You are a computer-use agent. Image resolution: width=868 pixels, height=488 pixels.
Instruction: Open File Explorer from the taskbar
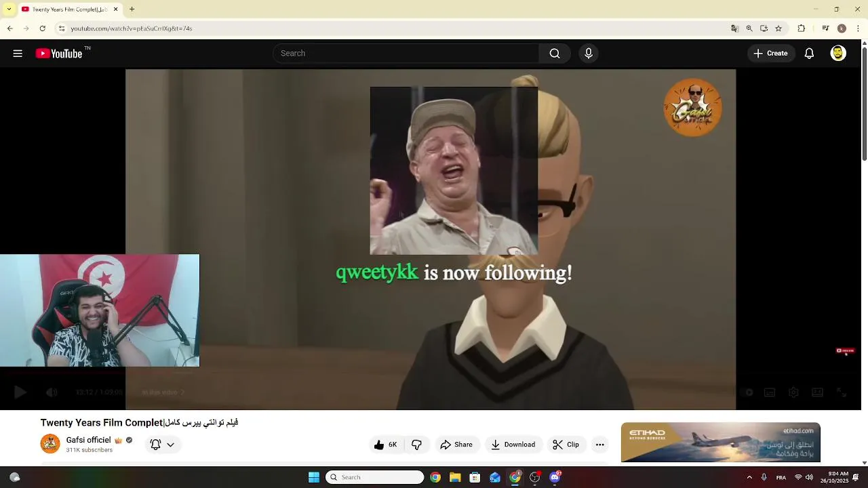click(x=455, y=477)
